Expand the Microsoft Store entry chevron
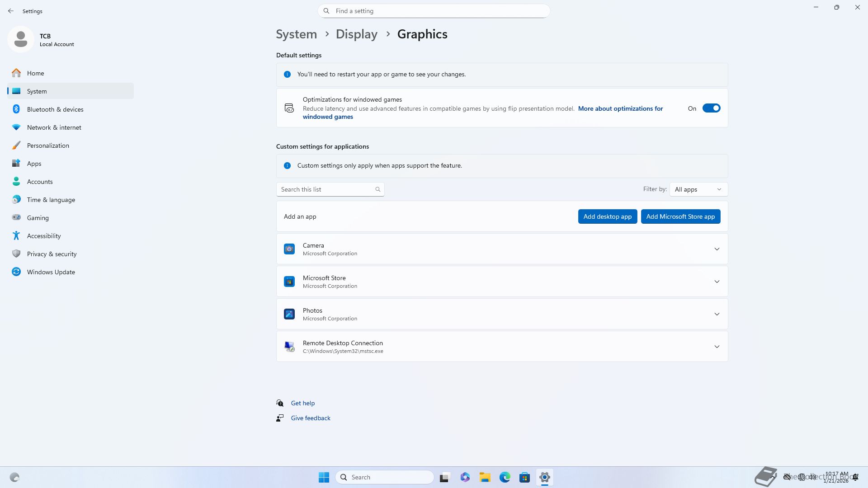 tap(717, 282)
